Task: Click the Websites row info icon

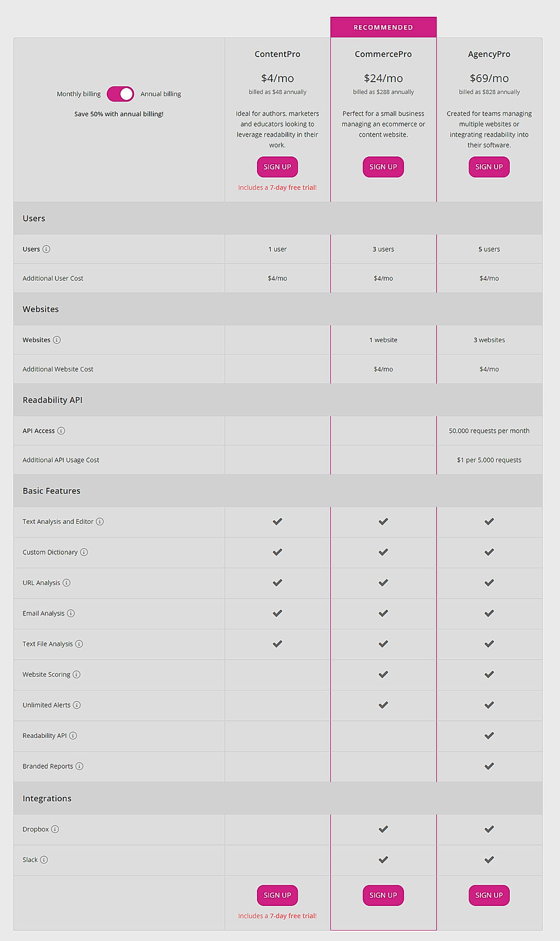Action: pyautogui.click(x=57, y=340)
